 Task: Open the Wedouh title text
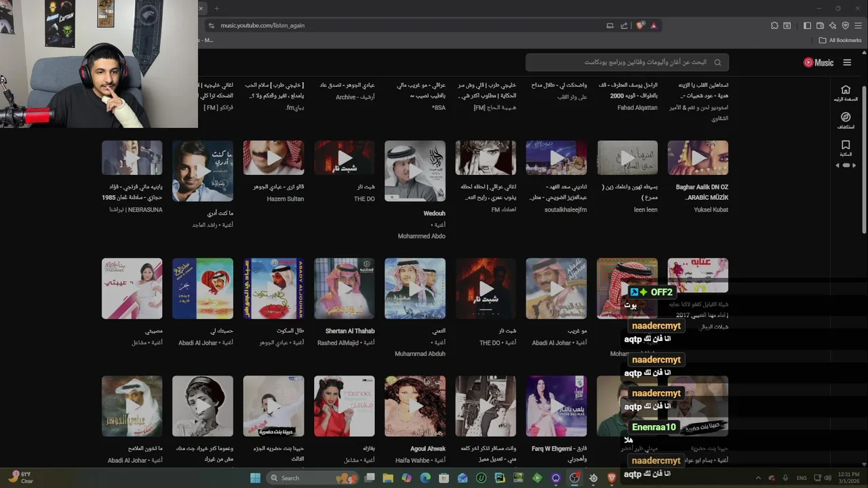point(435,213)
